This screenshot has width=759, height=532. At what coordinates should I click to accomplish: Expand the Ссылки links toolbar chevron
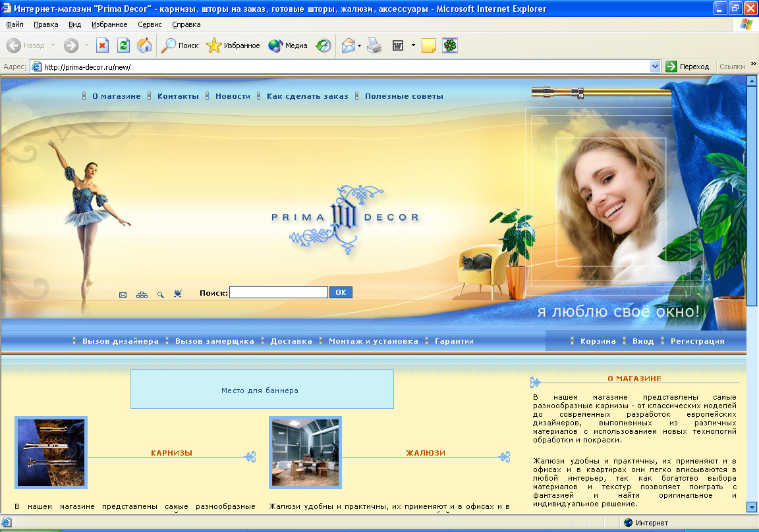pos(753,64)
